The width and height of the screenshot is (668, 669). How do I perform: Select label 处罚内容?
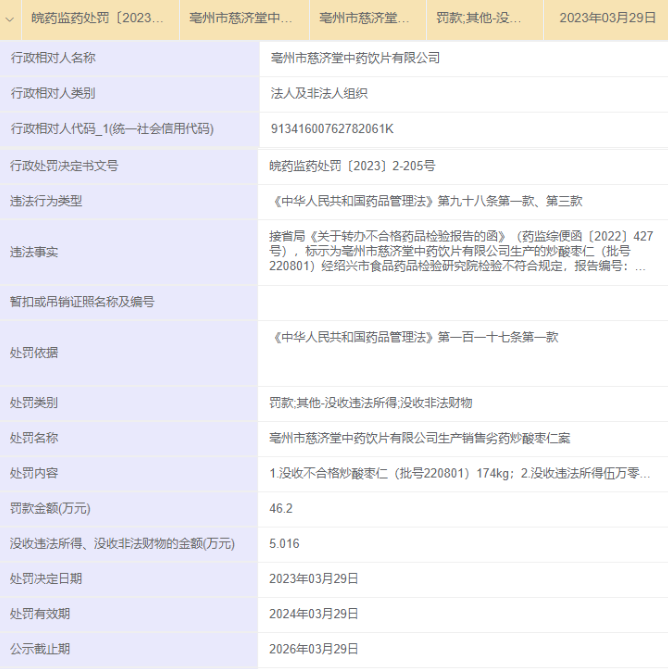point(34,473)
